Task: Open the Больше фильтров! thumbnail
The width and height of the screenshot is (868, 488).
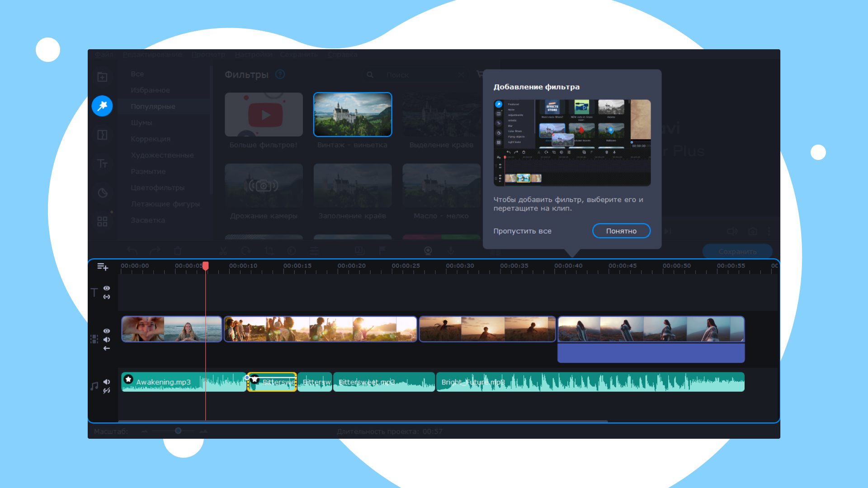Action: coord(264,114)
